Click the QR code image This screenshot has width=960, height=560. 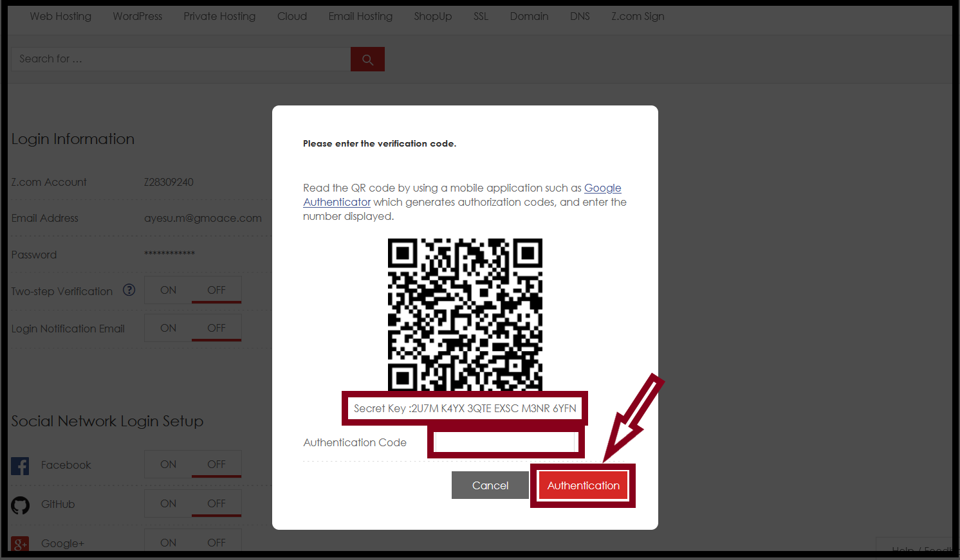point(465,314)
